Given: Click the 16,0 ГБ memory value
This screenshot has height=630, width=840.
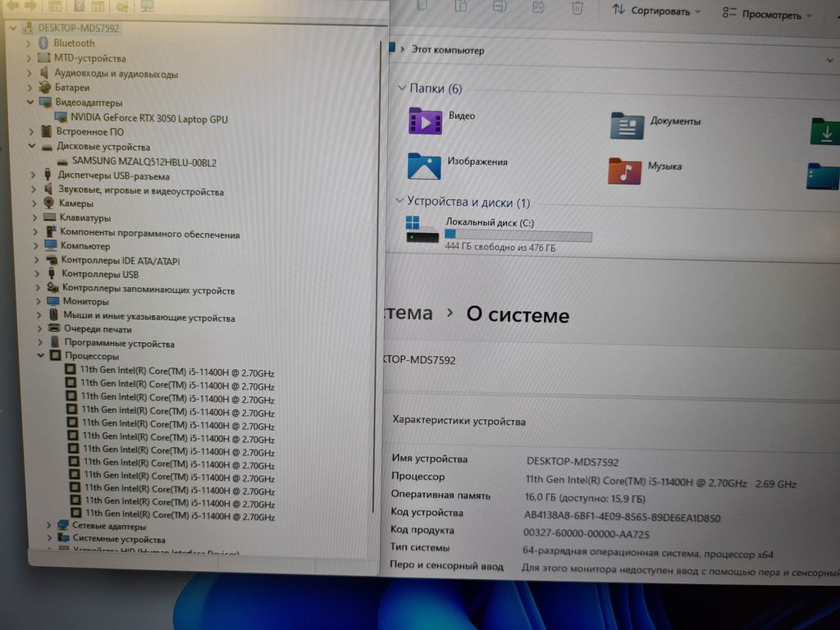Looking at the screenshot, I should click(585, 498).
